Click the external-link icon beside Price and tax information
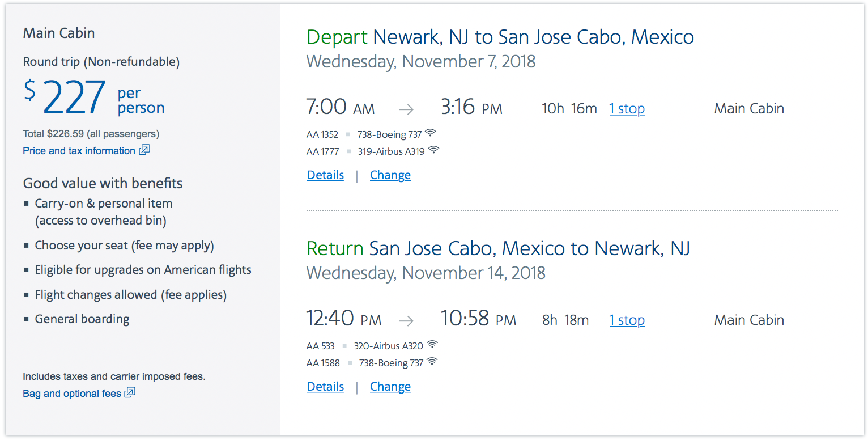 pyautogui.click(x=144, y=150)
